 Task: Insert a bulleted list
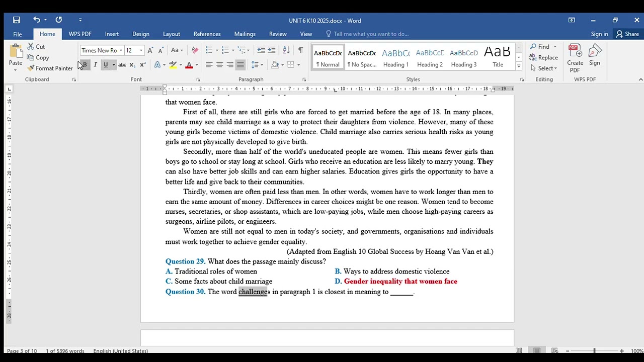tap(209, 50)
